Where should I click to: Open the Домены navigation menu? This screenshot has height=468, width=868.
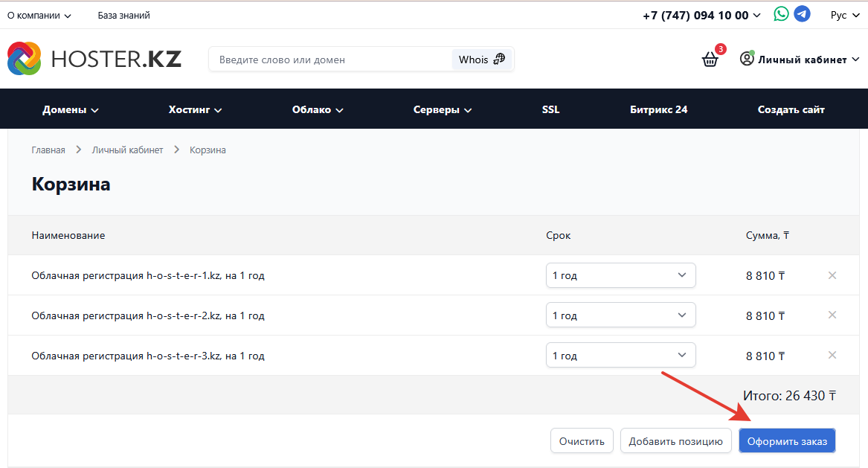[71, 109]
